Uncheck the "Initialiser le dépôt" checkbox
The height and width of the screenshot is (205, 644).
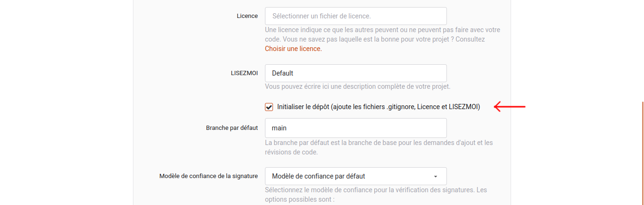(269, 107)
